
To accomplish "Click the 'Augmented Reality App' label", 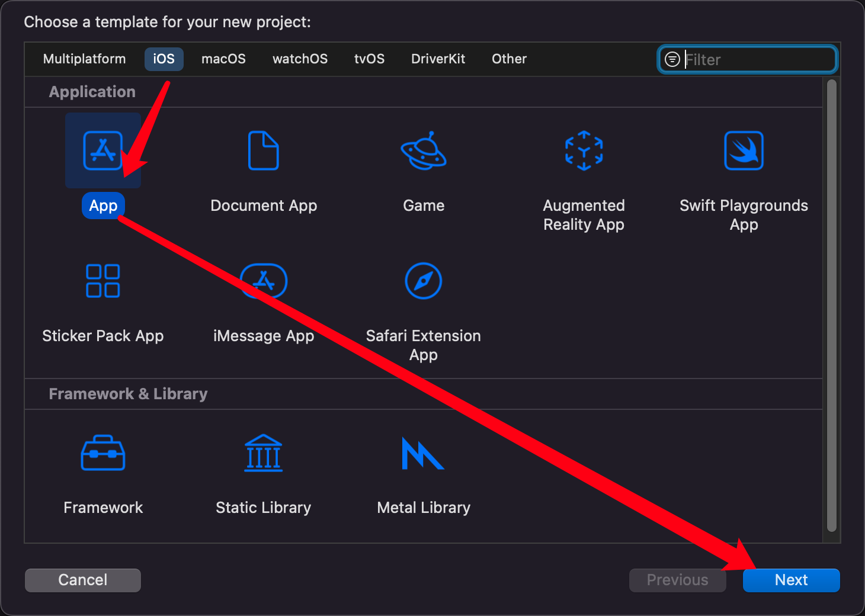I will tap(584, 215).
